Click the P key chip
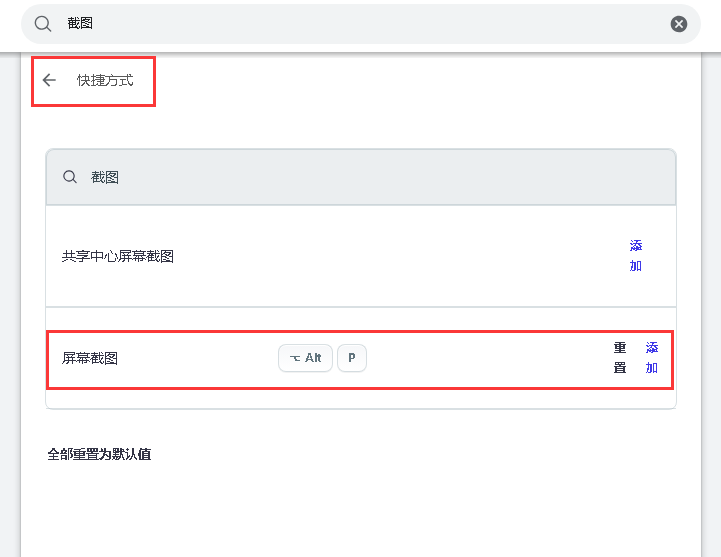Viewport: 721px width, 557px height. (x=352, y=358)
